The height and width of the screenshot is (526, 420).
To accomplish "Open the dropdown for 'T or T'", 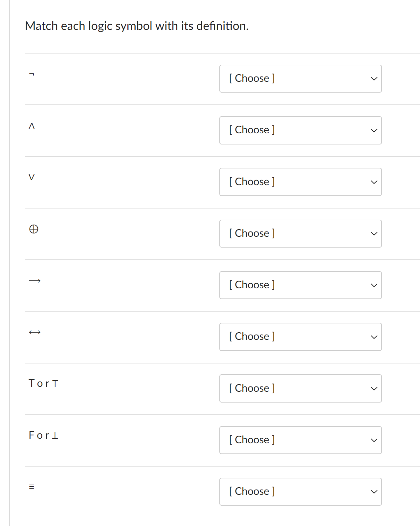I will pyautogui.click(x=300, y=388).
